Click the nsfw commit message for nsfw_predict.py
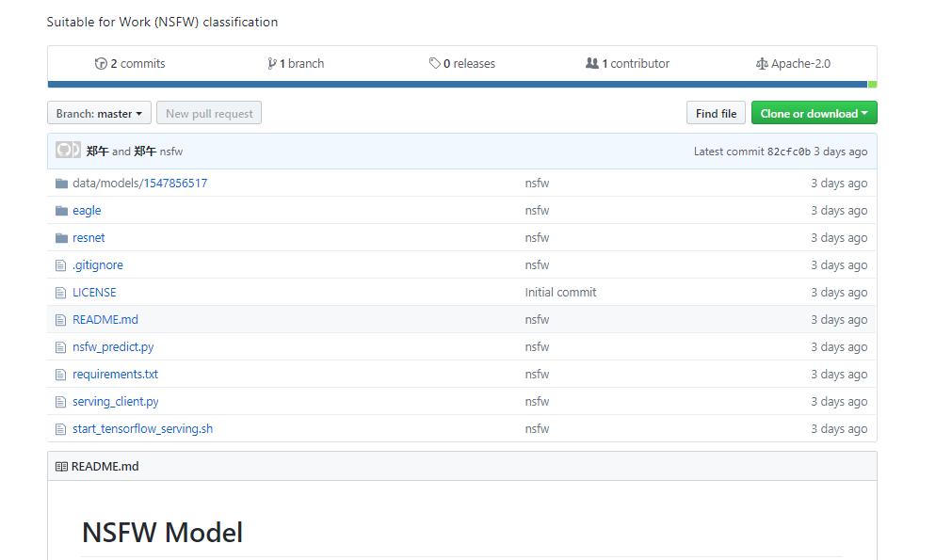 pos(538,347)
